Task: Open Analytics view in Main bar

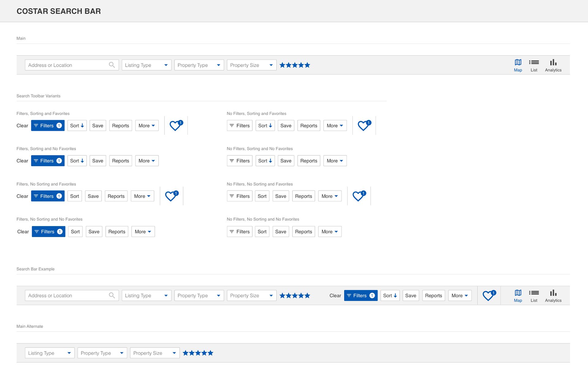Action: 553,65
